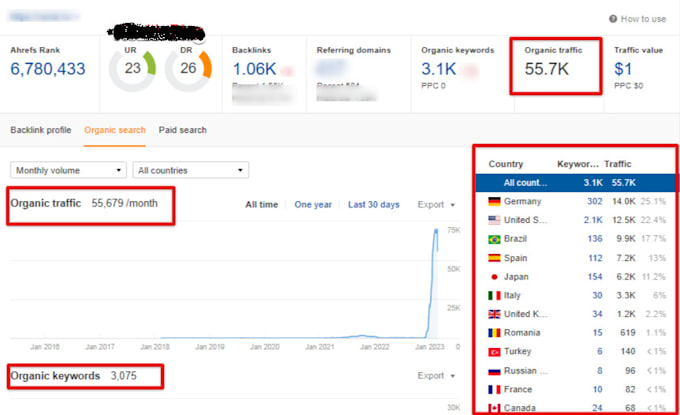Viewport: 680px width, 415px height.
Task: Click the Russian Federation flag icon
Action: pos(494,371)
